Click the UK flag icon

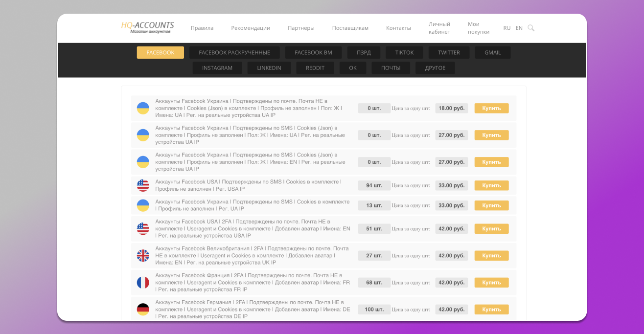(143, 256)
